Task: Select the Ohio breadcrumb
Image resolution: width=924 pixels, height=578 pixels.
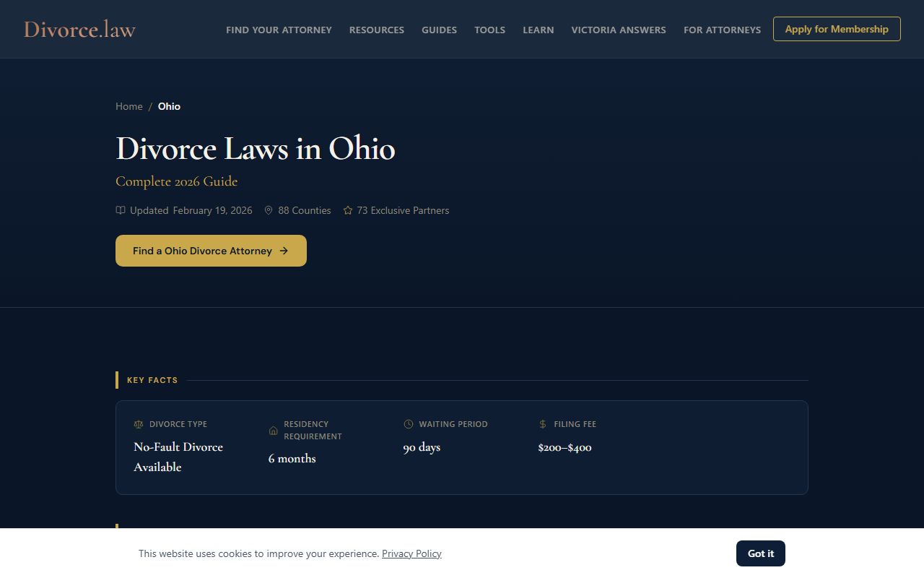Action: pyautogui.click(x=169, y=106)
